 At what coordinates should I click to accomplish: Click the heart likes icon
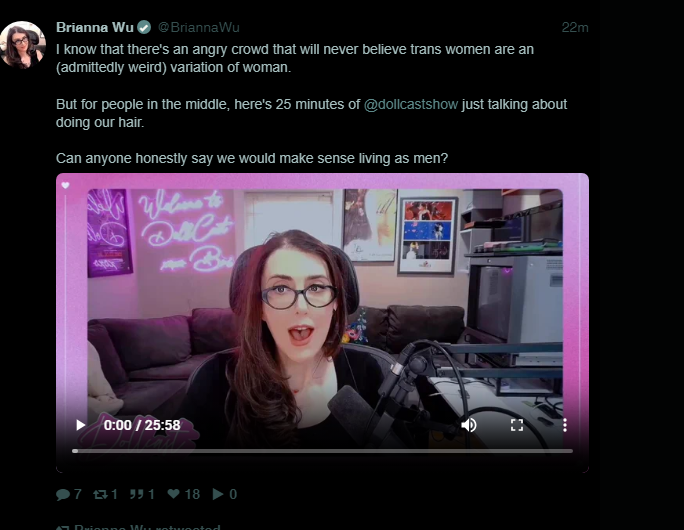point(174,494)
